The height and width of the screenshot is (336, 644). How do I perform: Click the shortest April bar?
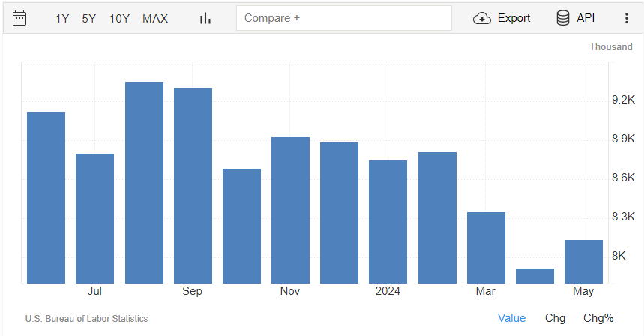[x=535, y=276]
